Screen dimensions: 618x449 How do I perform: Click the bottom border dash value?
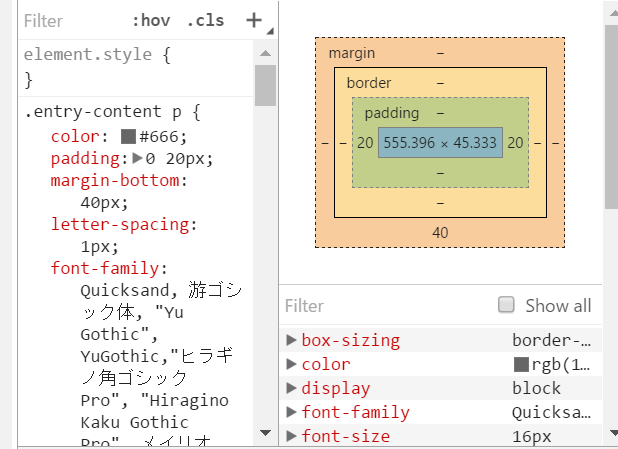tap(440, 203)
